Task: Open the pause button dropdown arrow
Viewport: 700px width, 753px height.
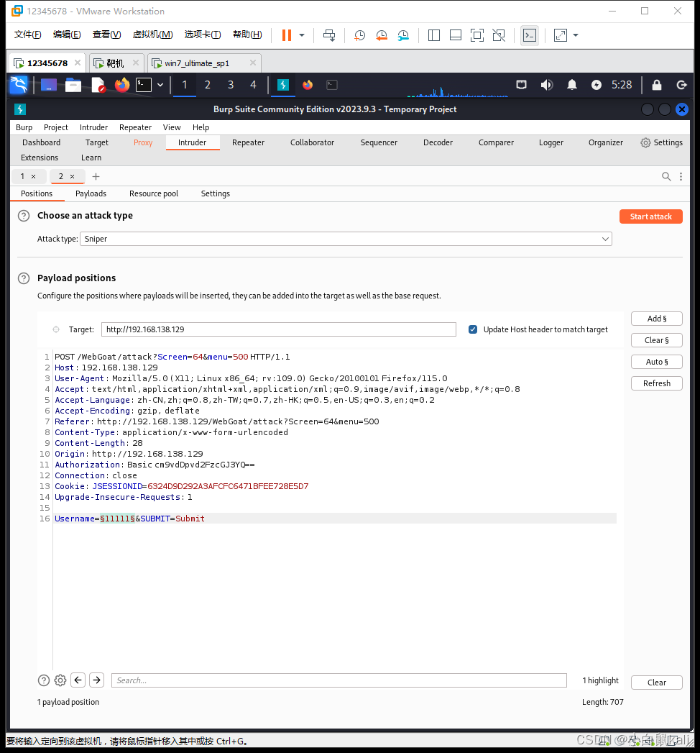Action: click(302, 35)
